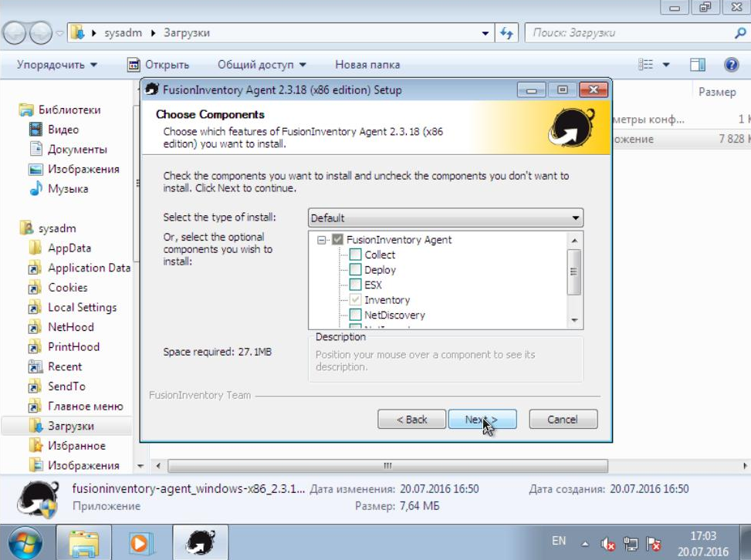Click the muted volume tray icon
The height and width of the screenshot is (560, 751).
(607, 544)
